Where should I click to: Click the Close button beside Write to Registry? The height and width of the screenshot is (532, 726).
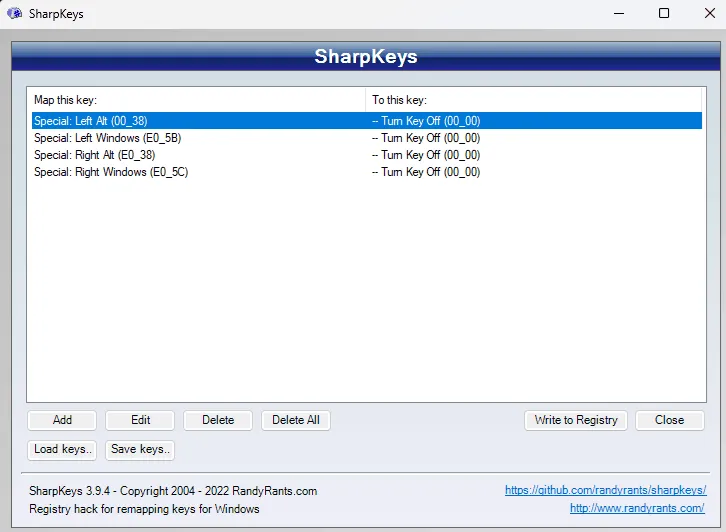click(x=670, y=420)
